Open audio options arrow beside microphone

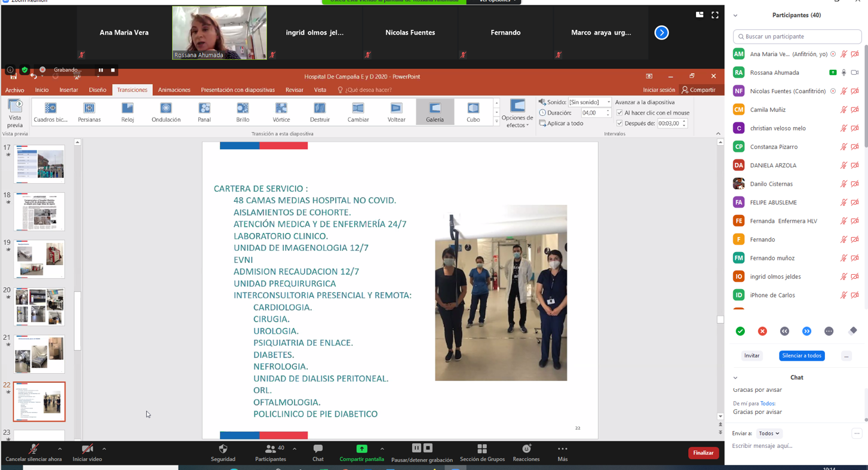pos(60,449)
